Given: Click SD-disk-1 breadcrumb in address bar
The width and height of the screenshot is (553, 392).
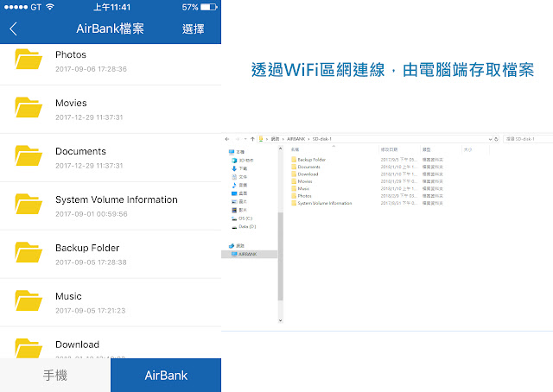Looking at the screenshot, I should (x=322, y=139).
